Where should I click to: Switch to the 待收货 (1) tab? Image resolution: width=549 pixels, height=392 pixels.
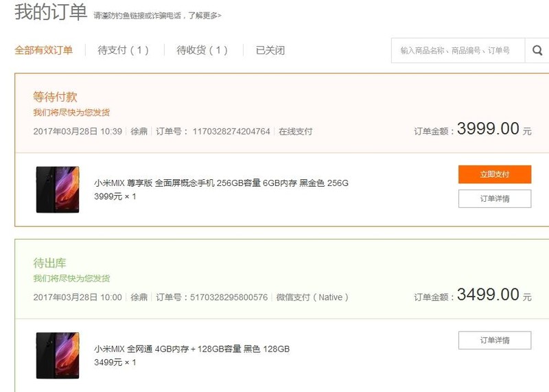[x=202, y=50]
